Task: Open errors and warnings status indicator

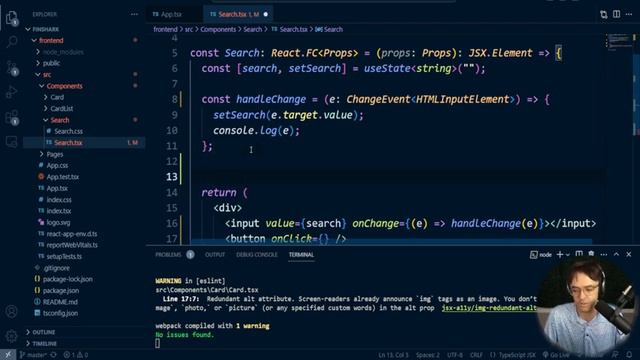Action: (76, 355)
